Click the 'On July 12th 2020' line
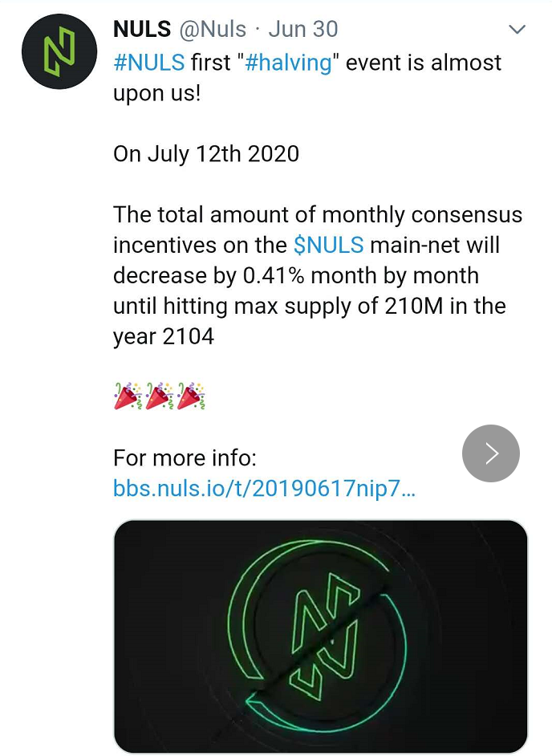 pos(206,154)
